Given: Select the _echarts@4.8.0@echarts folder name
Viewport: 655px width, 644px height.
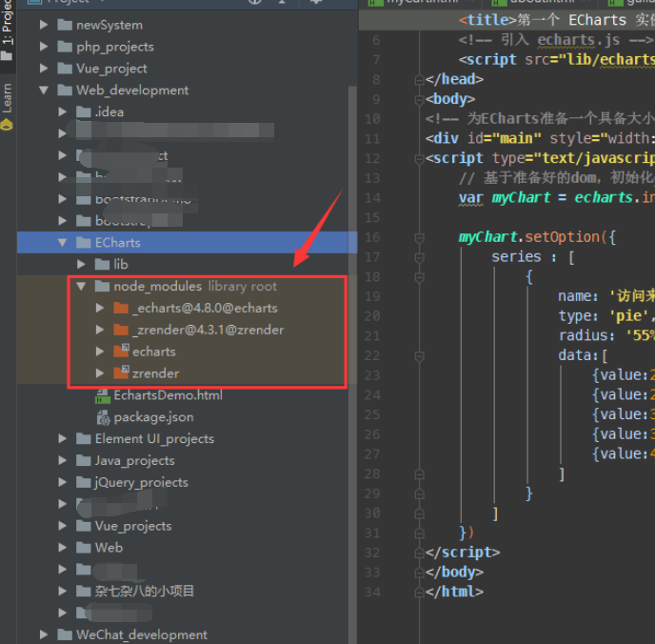Looking at the screenshot, I should pos(205,308).
